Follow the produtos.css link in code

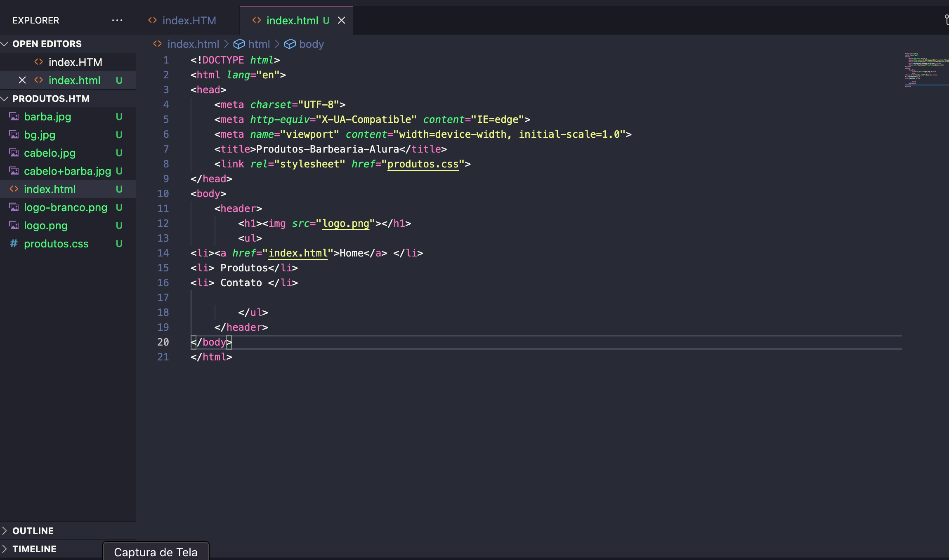click(423, 164)
